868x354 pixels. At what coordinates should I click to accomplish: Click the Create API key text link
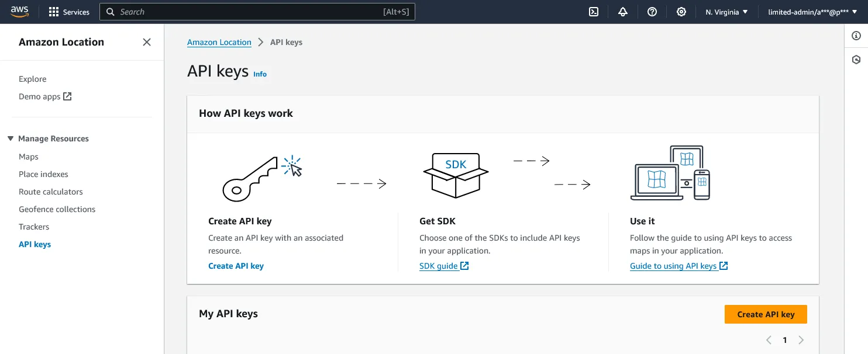236,266
